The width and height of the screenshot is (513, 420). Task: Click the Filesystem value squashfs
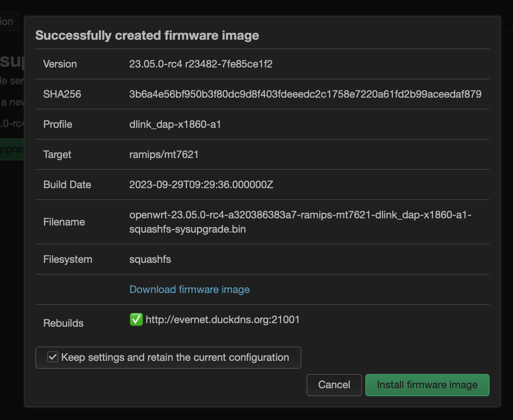coord(150,259)
